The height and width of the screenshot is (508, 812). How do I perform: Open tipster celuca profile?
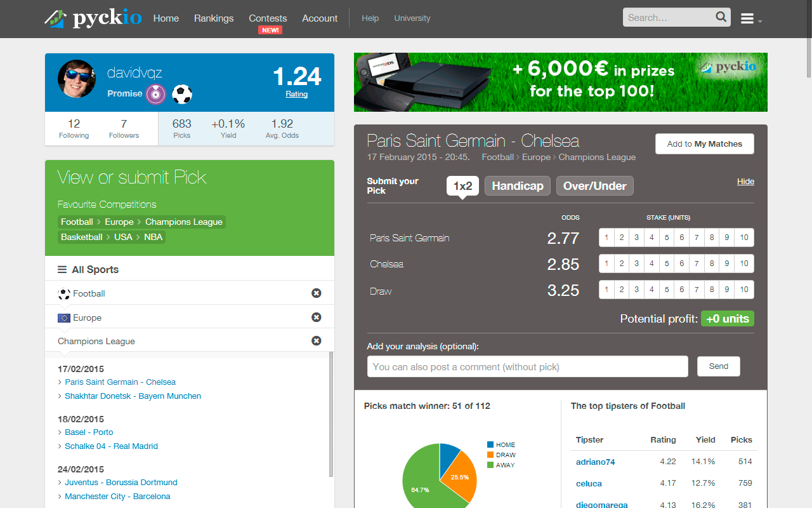point(589,484)
